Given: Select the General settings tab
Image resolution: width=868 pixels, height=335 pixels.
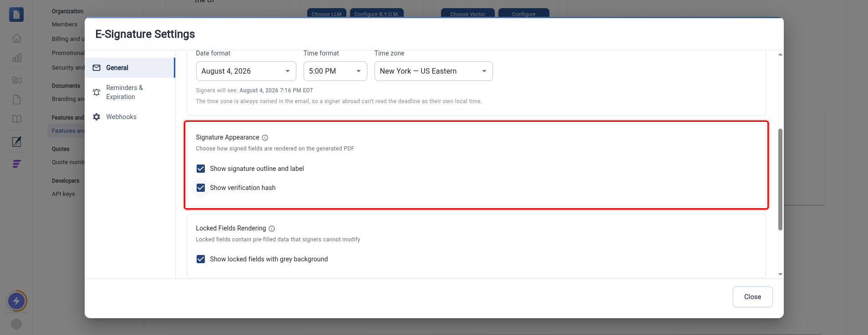Looking at the screenshot, I should click(x=130, y=68).
